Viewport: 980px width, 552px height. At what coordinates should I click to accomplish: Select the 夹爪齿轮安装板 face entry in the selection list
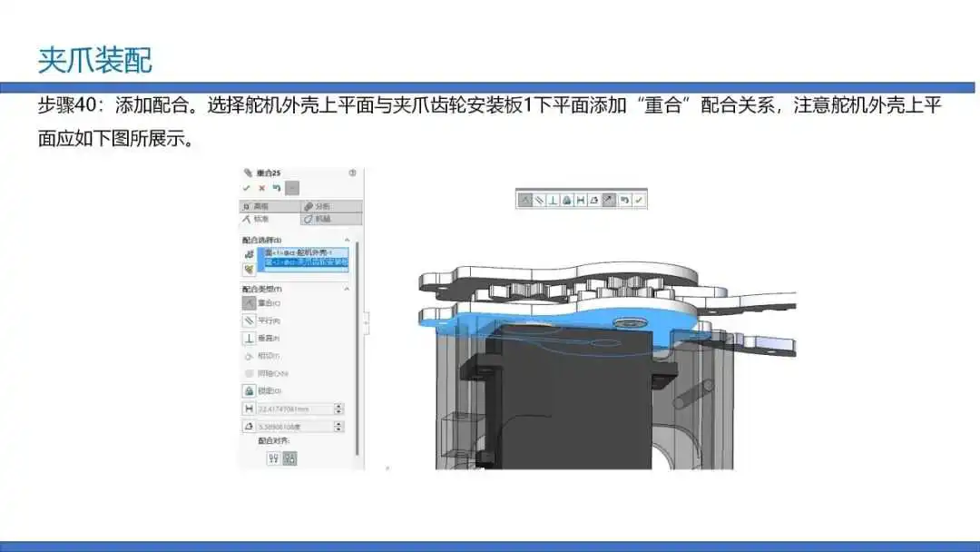coord(307,262)
